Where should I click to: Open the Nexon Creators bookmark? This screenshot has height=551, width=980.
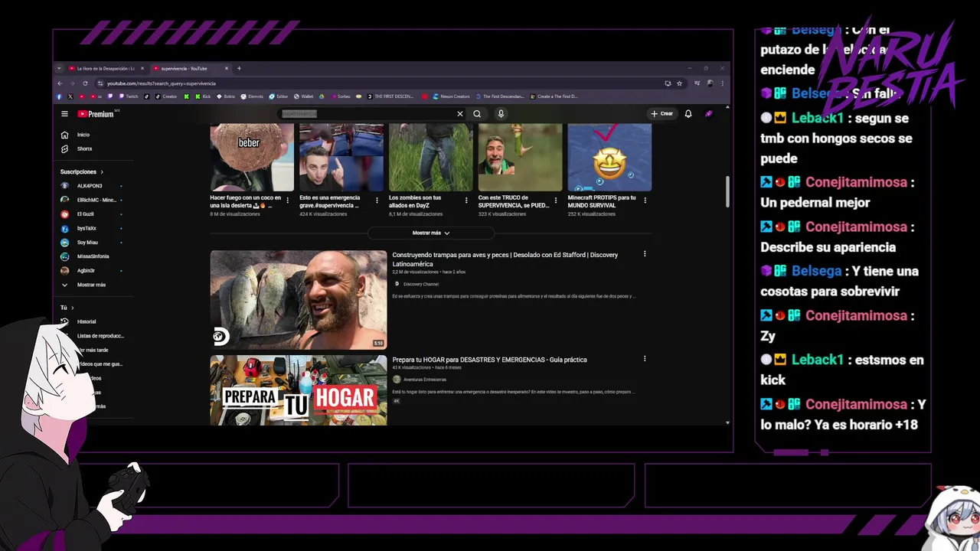(452, 96)
